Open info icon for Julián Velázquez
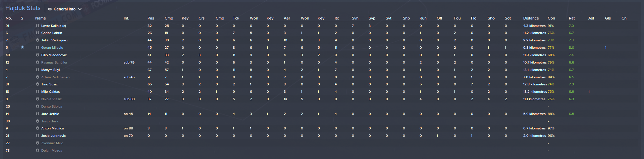The height and width of the screenshot is (159, 644). 38,40
